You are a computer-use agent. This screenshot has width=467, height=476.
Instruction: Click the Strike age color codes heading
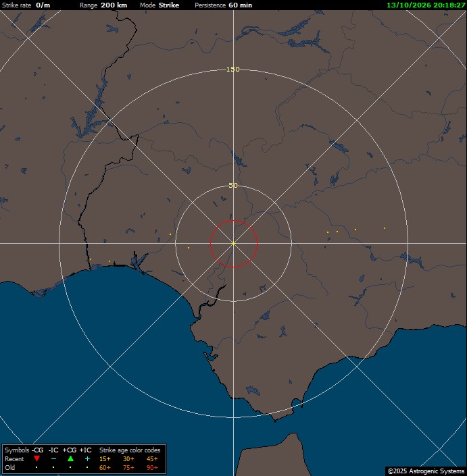pos(130,450)
